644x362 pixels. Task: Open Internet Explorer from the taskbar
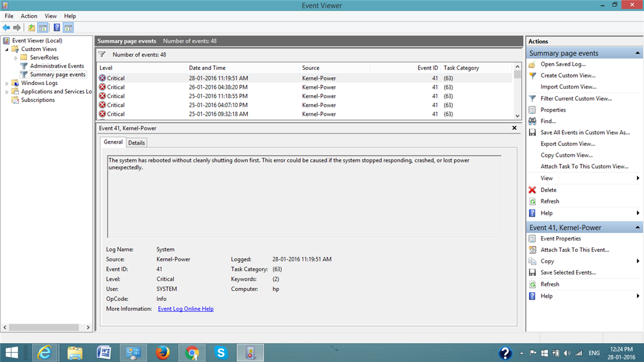pos(45,353)
